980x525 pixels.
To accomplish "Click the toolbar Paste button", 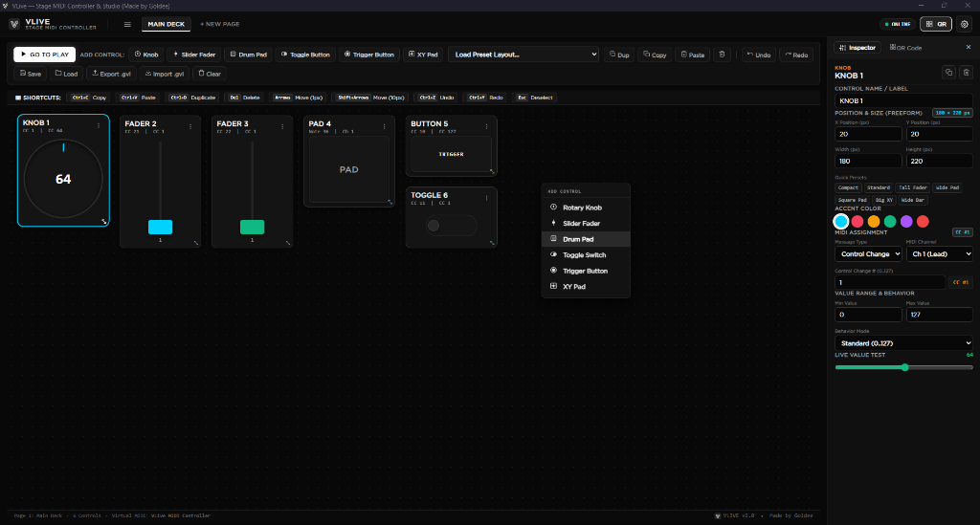I will point(693,55).
